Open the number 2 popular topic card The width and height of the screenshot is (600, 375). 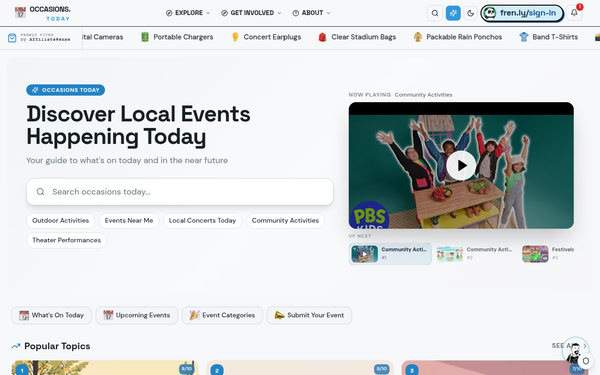[x=300, y=368]
